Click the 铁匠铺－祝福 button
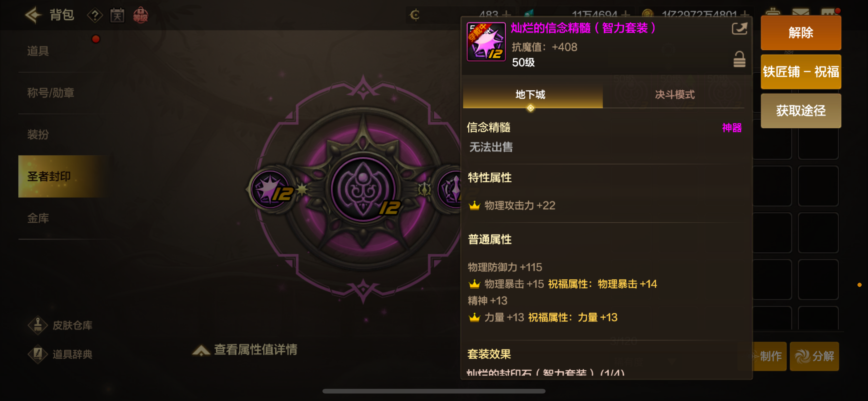The image size is (868, 401). point(801,72)
